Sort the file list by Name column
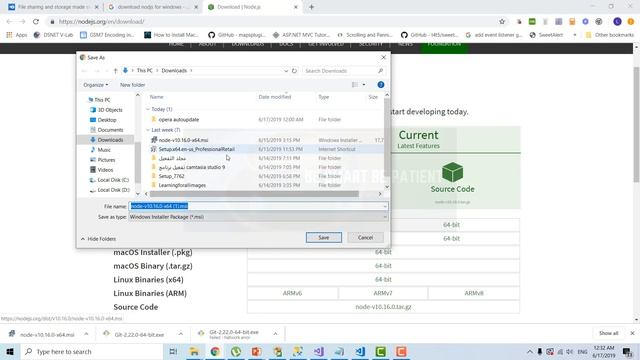The height and width of the screenshot is (360, 640). (156, 97)
